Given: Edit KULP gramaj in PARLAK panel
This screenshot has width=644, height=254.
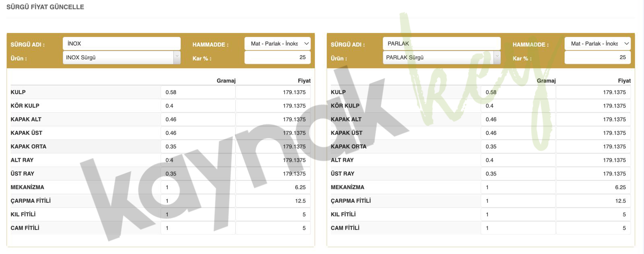Looking at the screenshot, I should 518,92.
